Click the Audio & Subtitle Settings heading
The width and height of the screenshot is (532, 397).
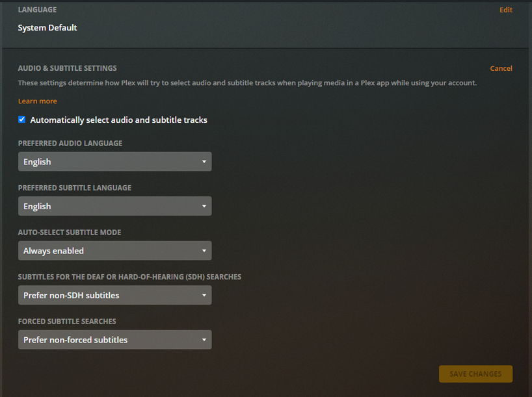67,68
